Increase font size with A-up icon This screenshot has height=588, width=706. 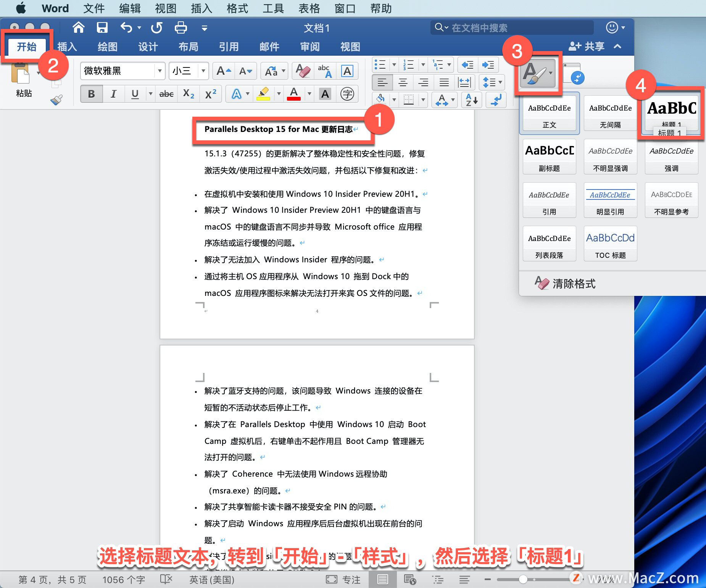coord(224,71)
